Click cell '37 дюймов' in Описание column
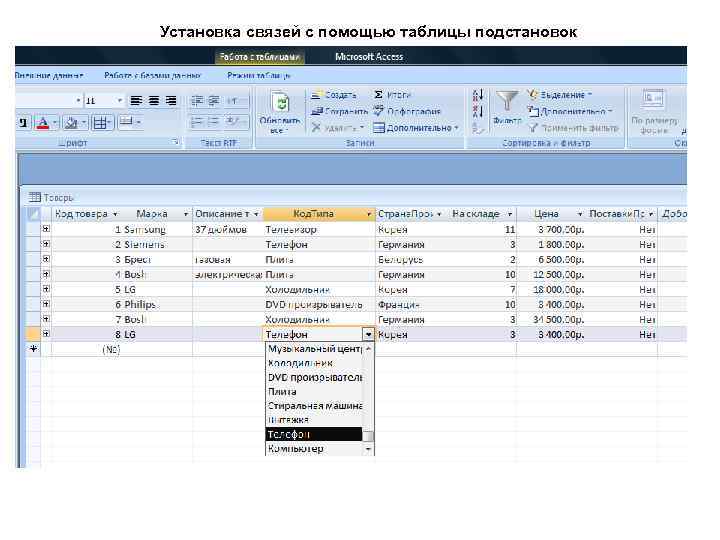 pyautogui.click(x=228, y=229)
